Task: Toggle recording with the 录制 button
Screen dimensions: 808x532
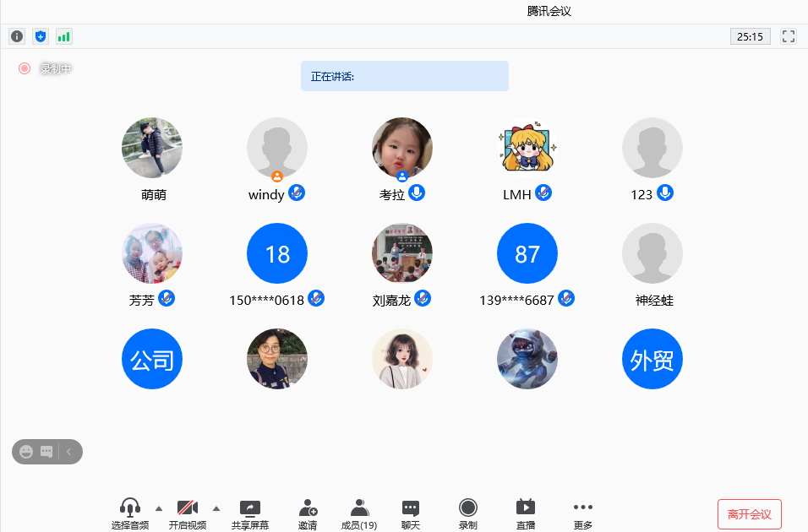Action: (467, 513)
